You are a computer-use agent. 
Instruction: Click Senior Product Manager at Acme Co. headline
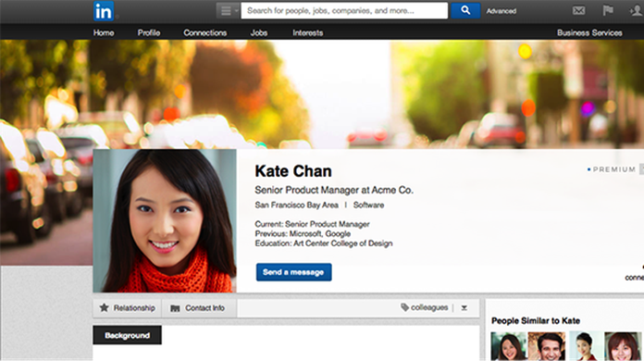(x=334, y=190)
